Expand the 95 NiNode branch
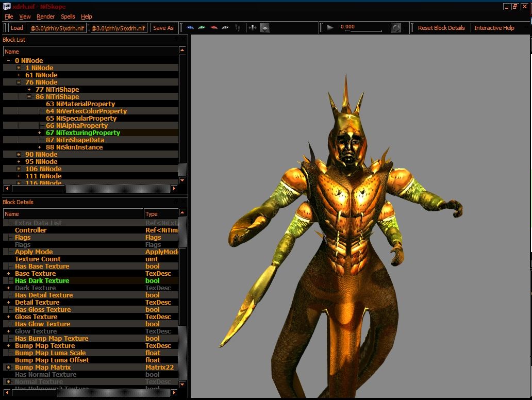Image resolution: width=532 pixels, height=400 pixels. [x=19, y=161]
